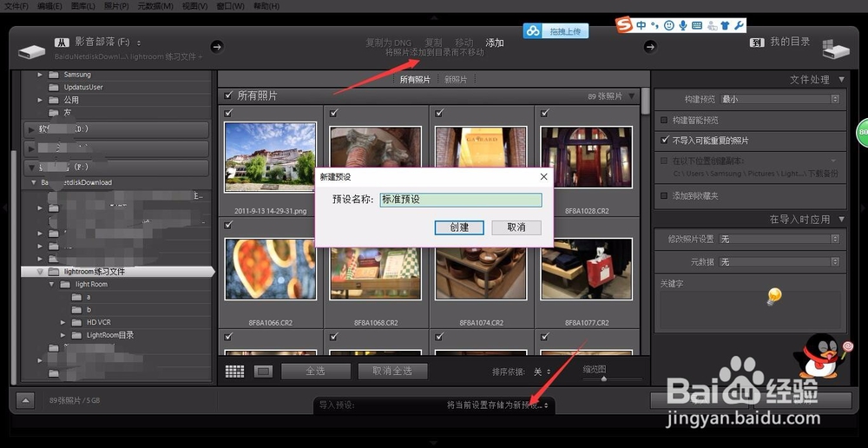Uncheck the 8F8A1028.CR2 photo checkbox

(545, 113)
